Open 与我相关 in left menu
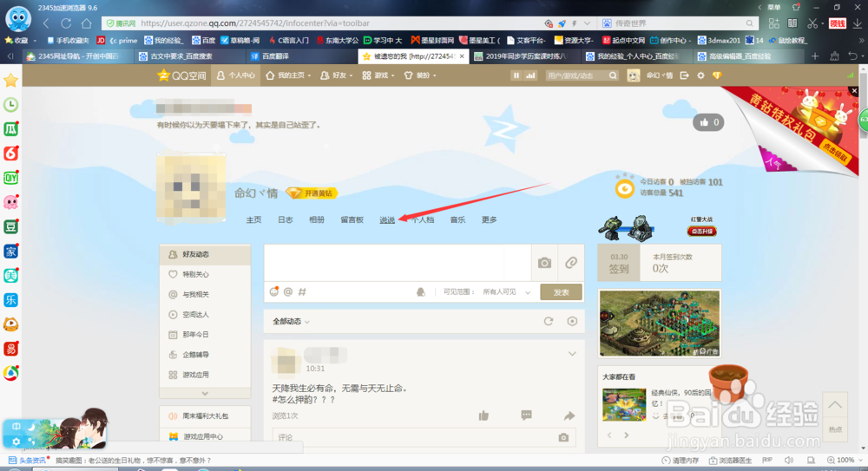The height and width of the screenshot is (471, 868). [x=205, y=294]
